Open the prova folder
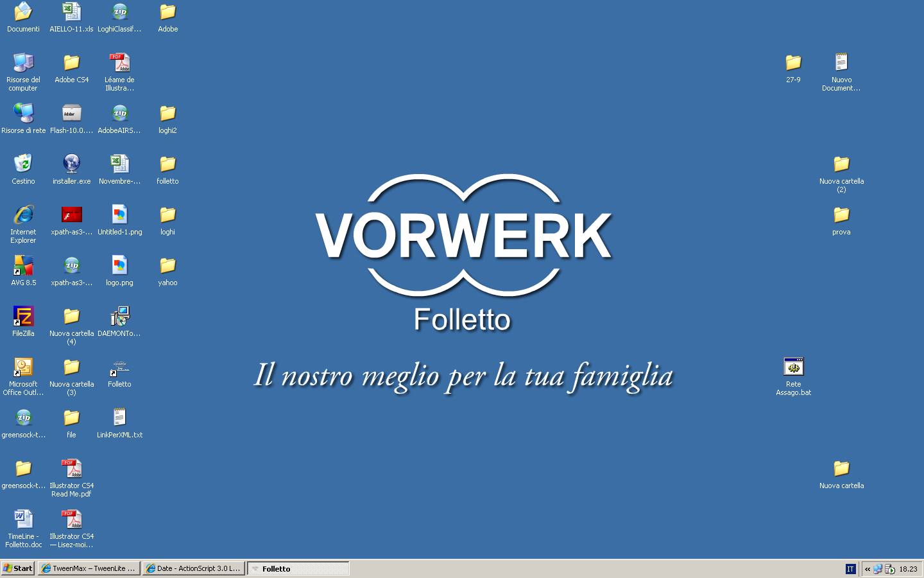This screenshot has height=578, width=924. click(x=841, y=215)
